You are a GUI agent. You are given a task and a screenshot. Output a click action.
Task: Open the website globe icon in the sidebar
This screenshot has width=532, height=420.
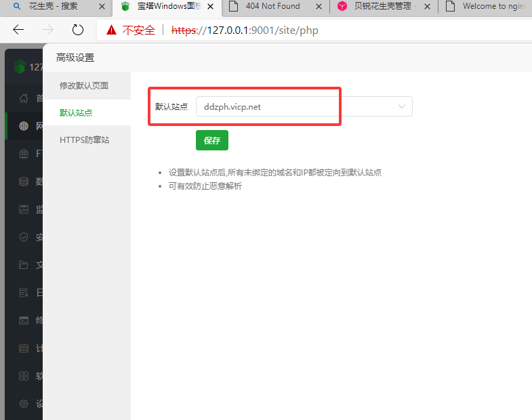pos(24,126)
